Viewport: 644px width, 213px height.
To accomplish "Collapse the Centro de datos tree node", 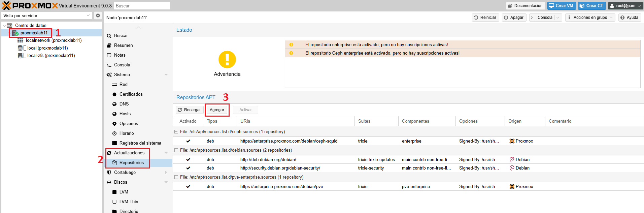I will (x=4, y=26).
